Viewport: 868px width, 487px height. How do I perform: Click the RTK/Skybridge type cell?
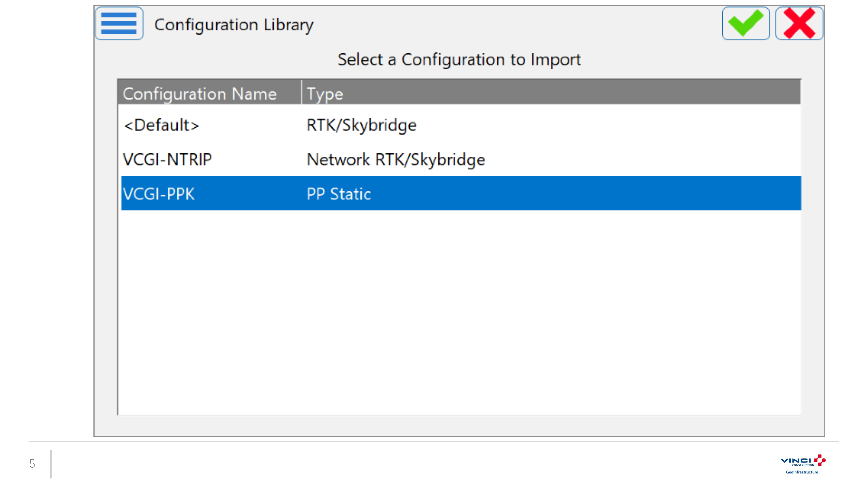(x=362, y=126)
